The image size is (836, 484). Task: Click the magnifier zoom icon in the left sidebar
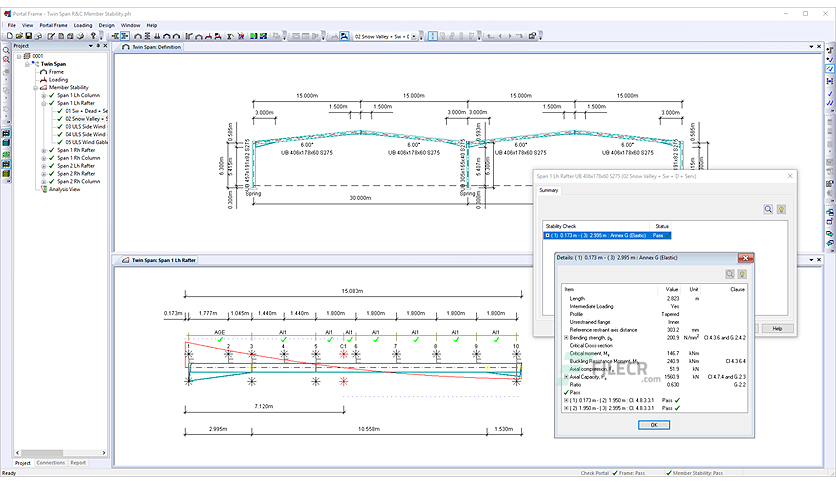point(6,50)
